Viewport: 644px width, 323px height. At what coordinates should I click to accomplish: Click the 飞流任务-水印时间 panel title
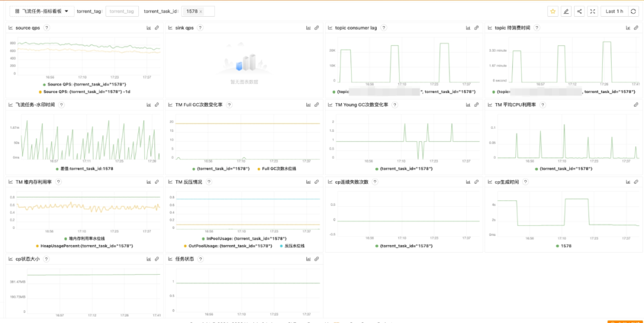[x=35, y=105]
